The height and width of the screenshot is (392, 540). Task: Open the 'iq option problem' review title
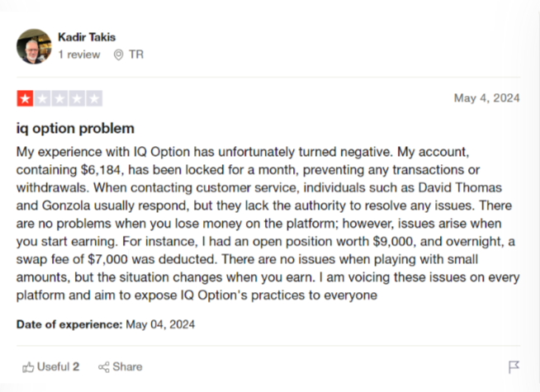click(x=75, y=129)
